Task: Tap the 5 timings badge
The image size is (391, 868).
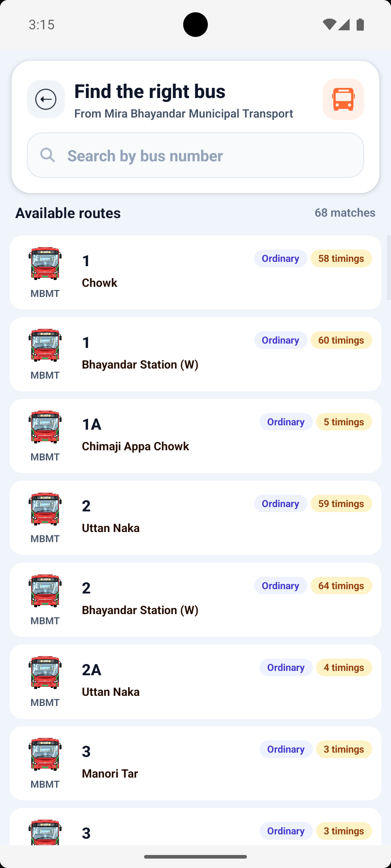Action: click(x=344, y=422)
